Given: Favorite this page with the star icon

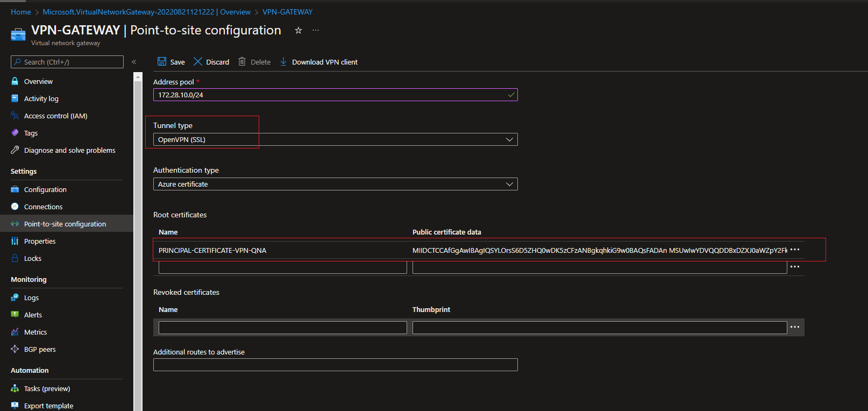Looking at the screenshot, I should pyautogui.click(x=298, y=31).
